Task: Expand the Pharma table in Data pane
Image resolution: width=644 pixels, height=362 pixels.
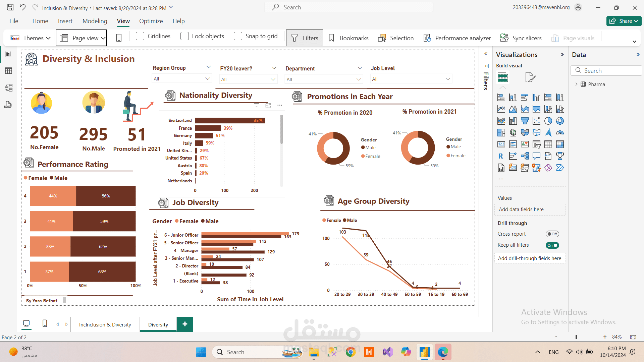Action: [x=576, y=84]
